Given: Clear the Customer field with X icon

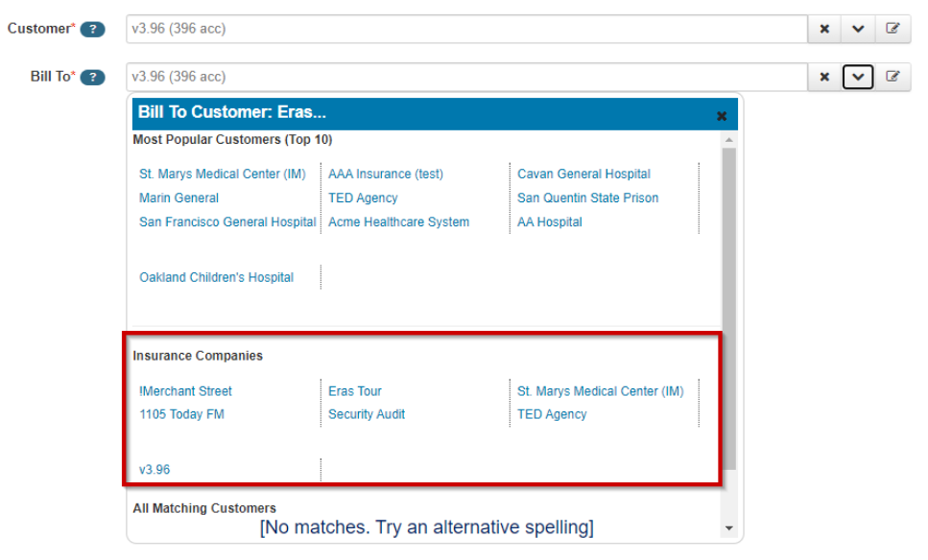Looking at the screenshot, I should pos(823,29).
